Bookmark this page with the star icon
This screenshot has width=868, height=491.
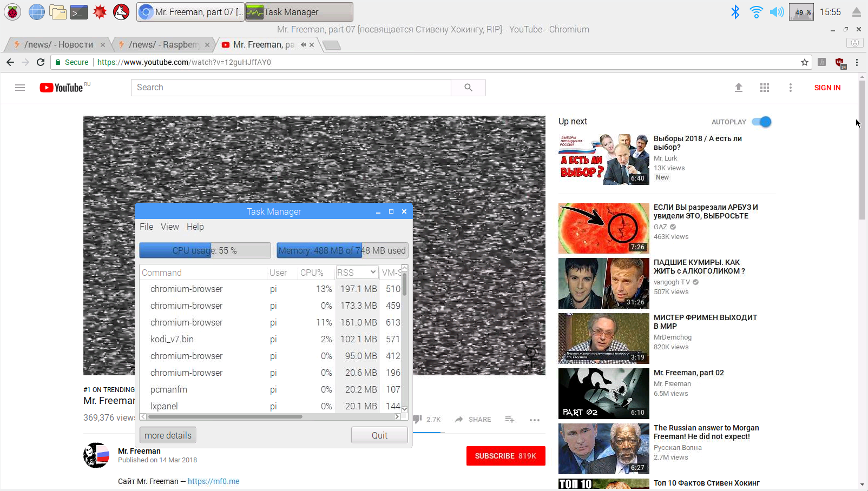click(805, 62)
